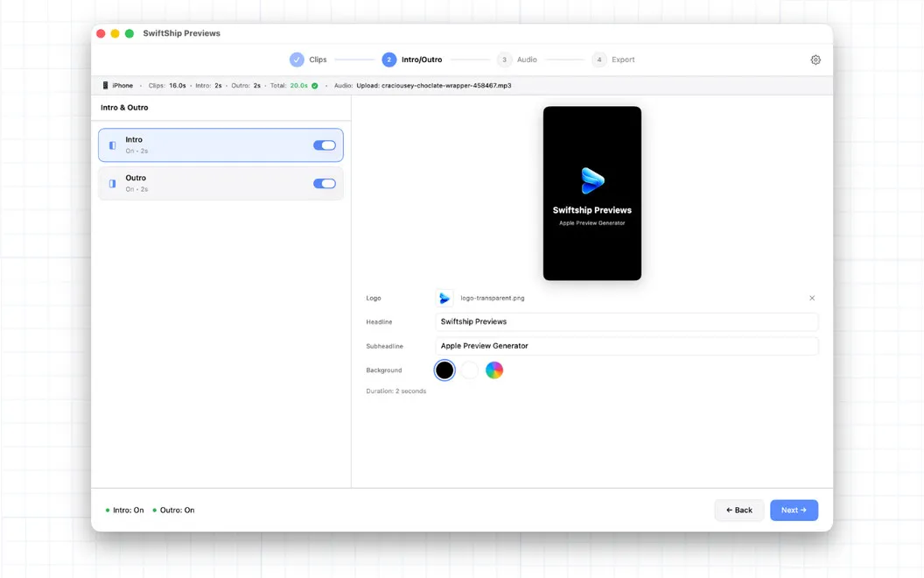Click the Back button
Viewport: 924px width, 578px height.
point(739,511)
